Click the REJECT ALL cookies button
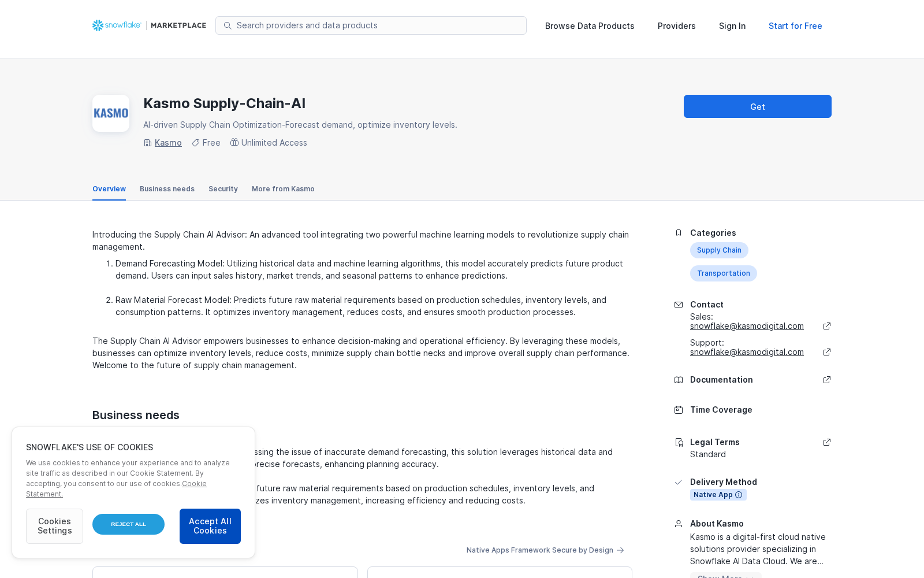Viewport: 924px width, 578px height. (128, 524)
